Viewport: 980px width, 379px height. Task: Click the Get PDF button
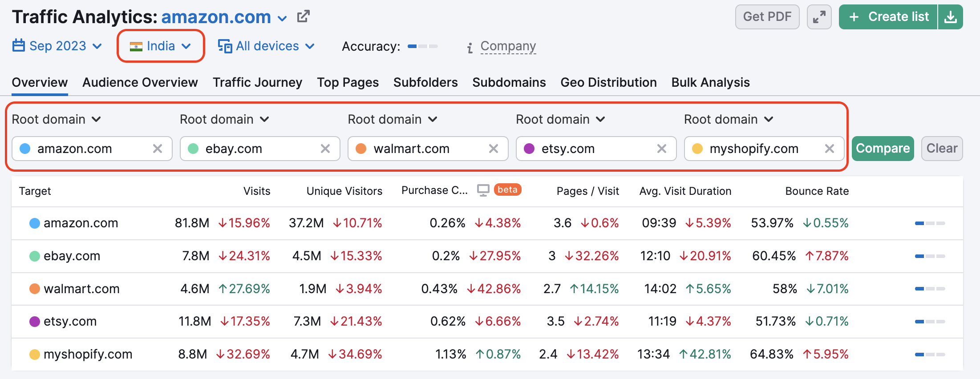coord(767,17)
